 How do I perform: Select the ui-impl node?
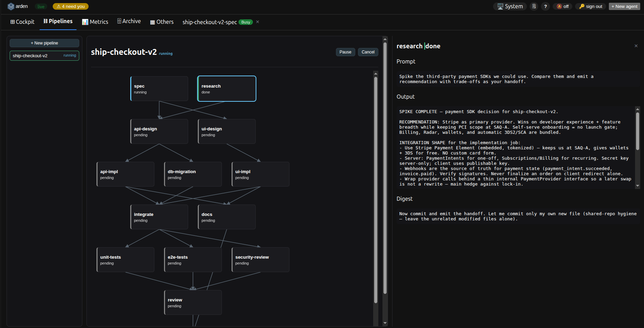(x=260, y=174)
